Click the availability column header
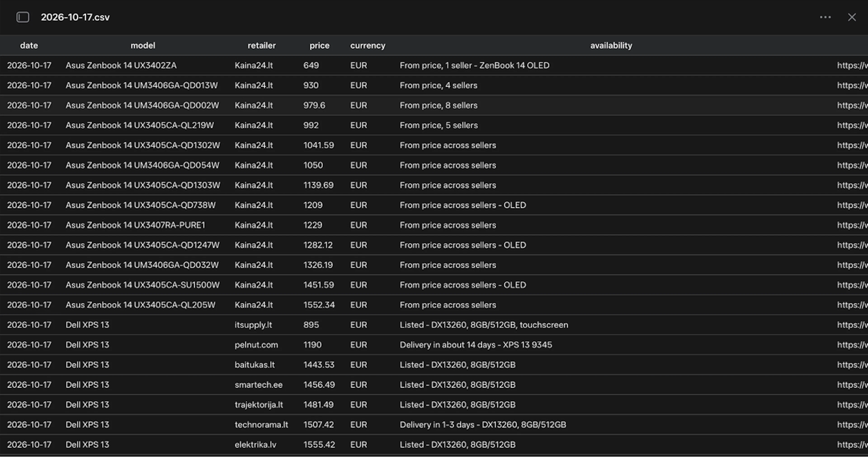This screenshot has height=457, width=868. point(611,45)
